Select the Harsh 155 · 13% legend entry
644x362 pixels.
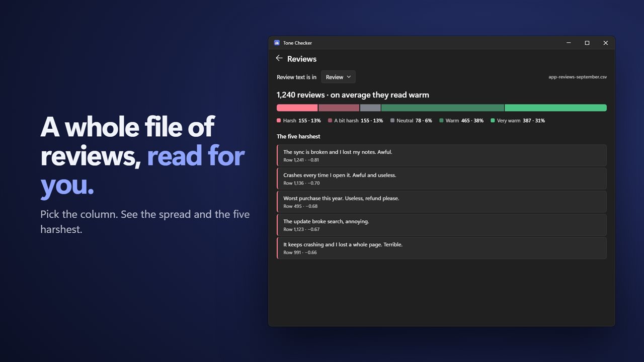[x=299, y=121]
